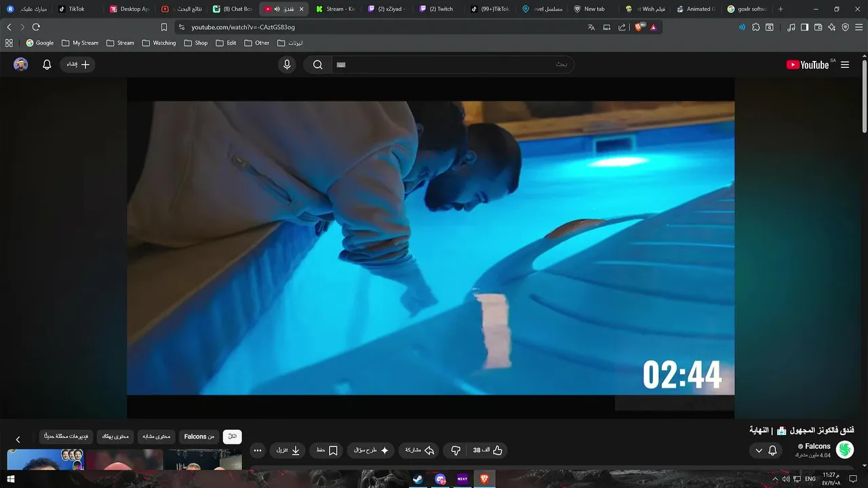Save the video with حفظ button
Screen dimensions: 868x488
click(x=327, y=450)
